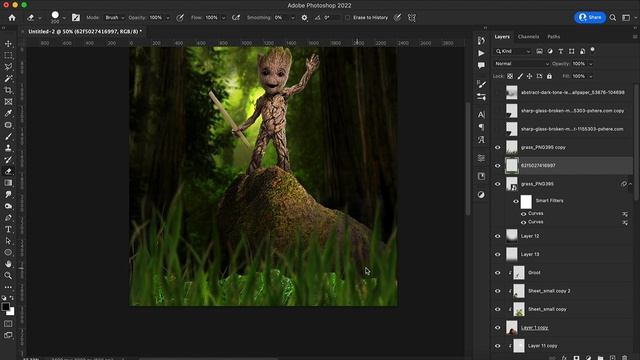Select the Ellipse shape tool
Image resolution: width=640 pixels, height=360 pixels.
[x=8, y=253]
